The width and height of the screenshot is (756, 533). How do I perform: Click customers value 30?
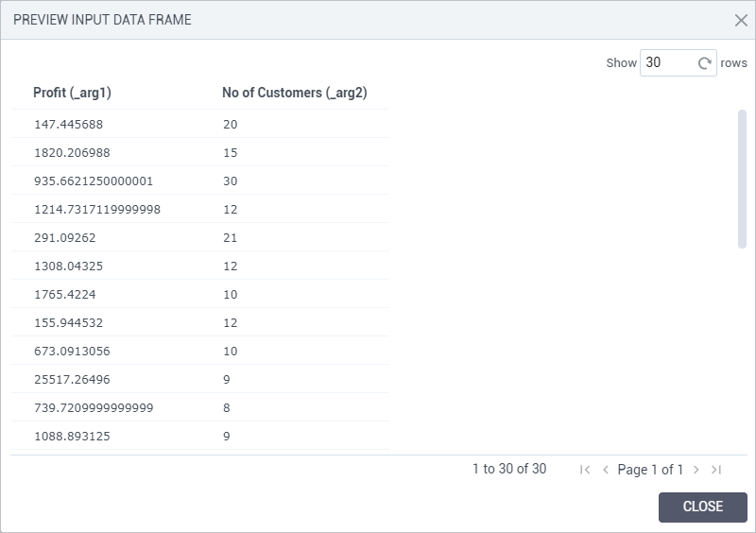click(x=230, y=181)
